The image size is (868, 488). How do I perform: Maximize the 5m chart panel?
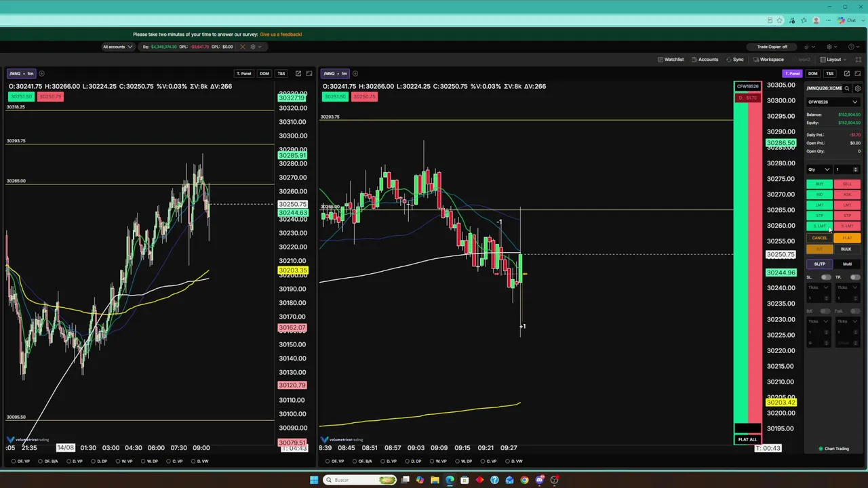point(309,73)
